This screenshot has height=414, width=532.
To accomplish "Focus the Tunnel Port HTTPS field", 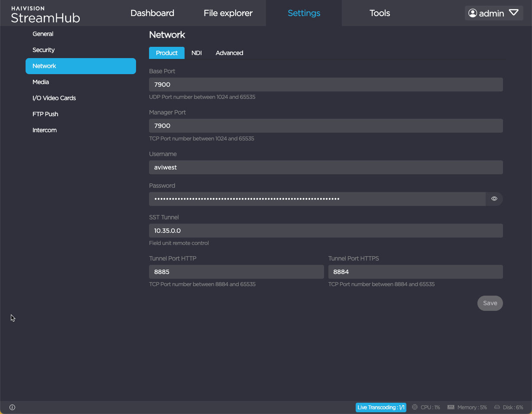I will click(x=415, y=272).
